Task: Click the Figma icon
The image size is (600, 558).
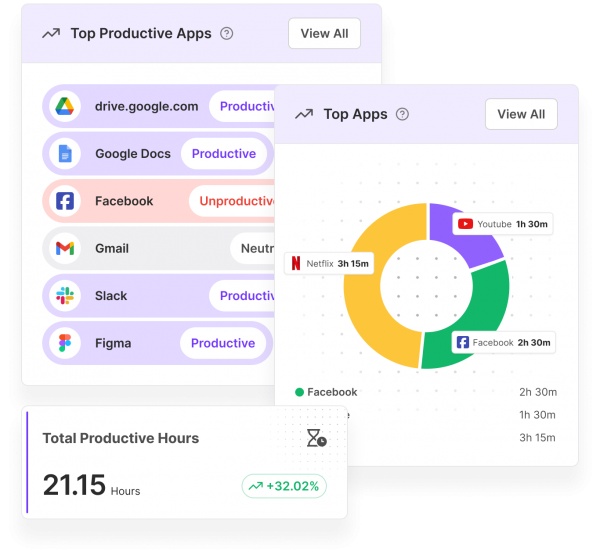Action: [x=65, y=343]
